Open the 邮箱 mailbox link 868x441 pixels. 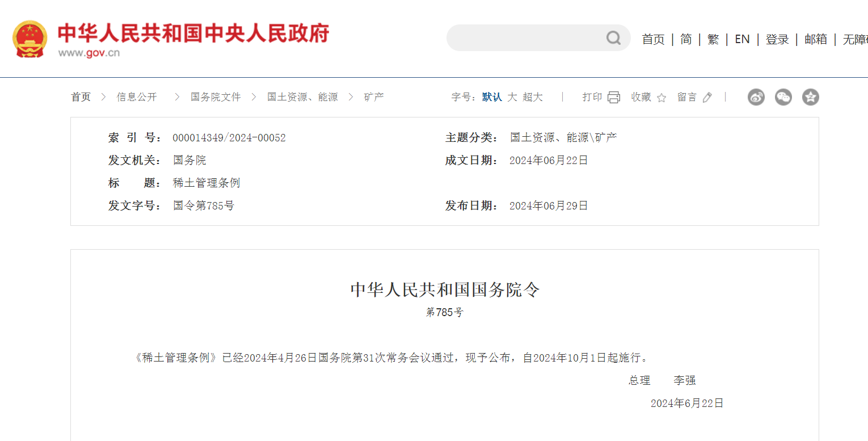816,39
